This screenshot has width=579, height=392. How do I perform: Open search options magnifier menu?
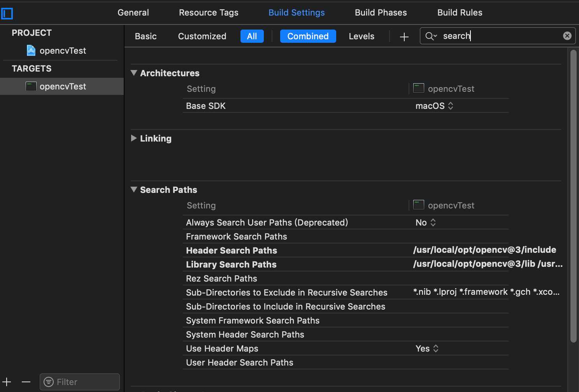tap(431, 36)
